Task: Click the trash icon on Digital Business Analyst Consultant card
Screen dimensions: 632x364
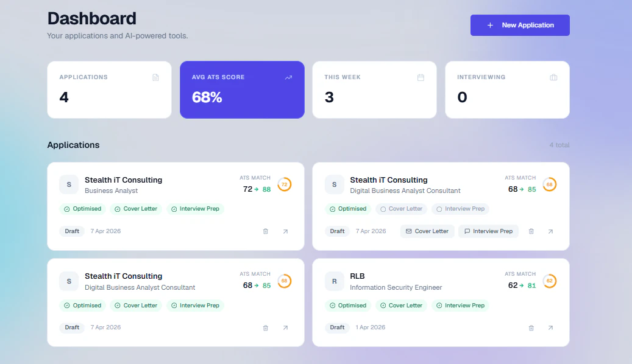Action: [x=531, y=231]
